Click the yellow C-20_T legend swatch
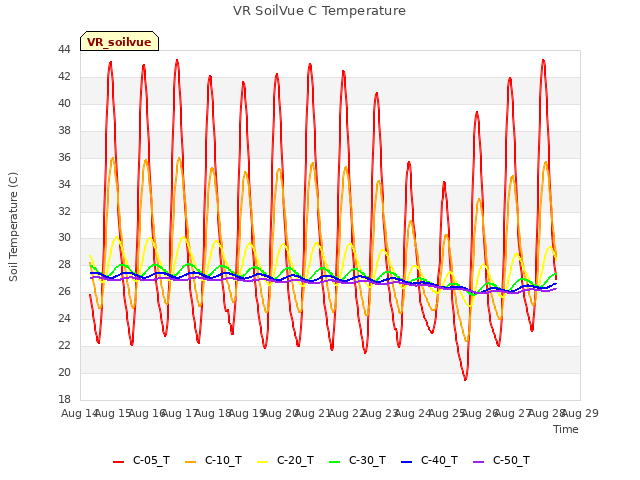640x480 pixels. pos(262,462)
